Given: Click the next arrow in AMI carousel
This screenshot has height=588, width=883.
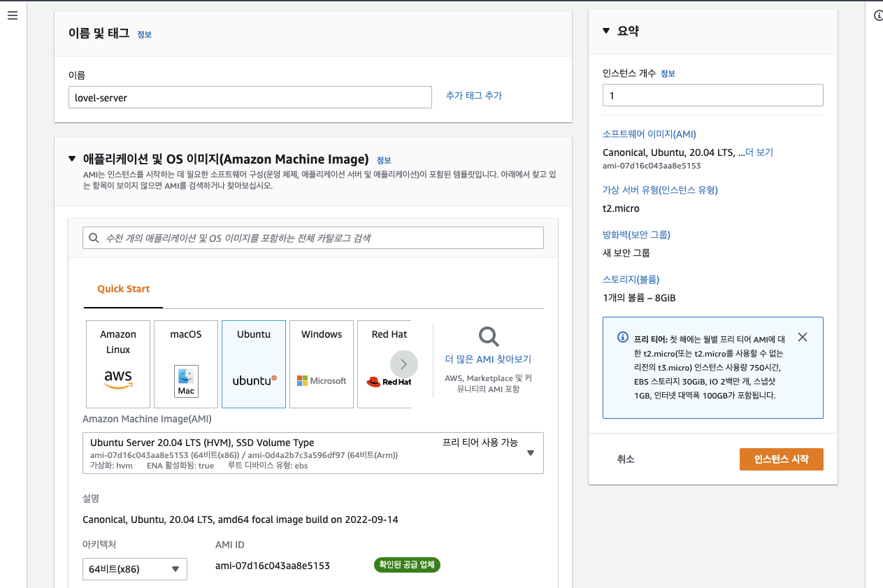Looking at the screenshot, I should pos(404,364).
